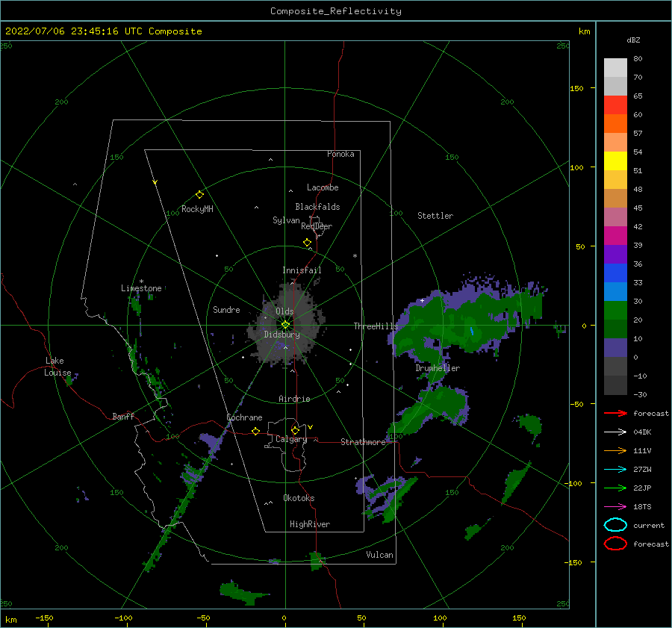Click the Banff label
Screen dimensions: 672x628
pos(123,416)
